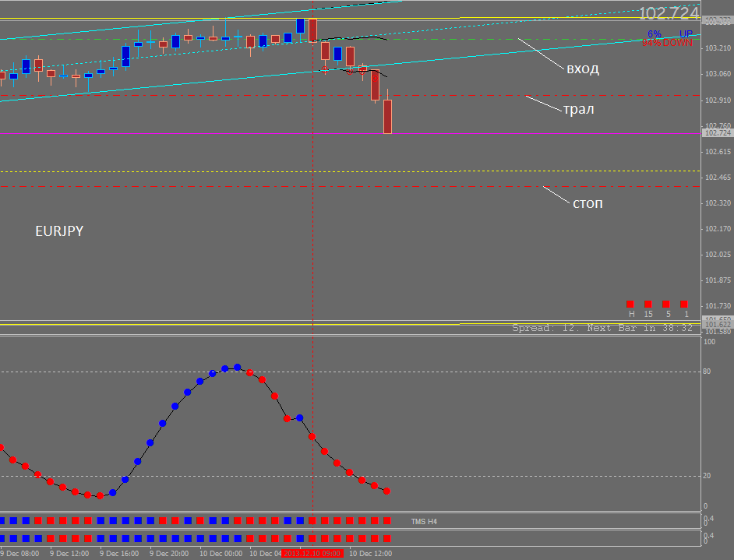Click the latest red candle touching the magenta line

tap(387, 117)
